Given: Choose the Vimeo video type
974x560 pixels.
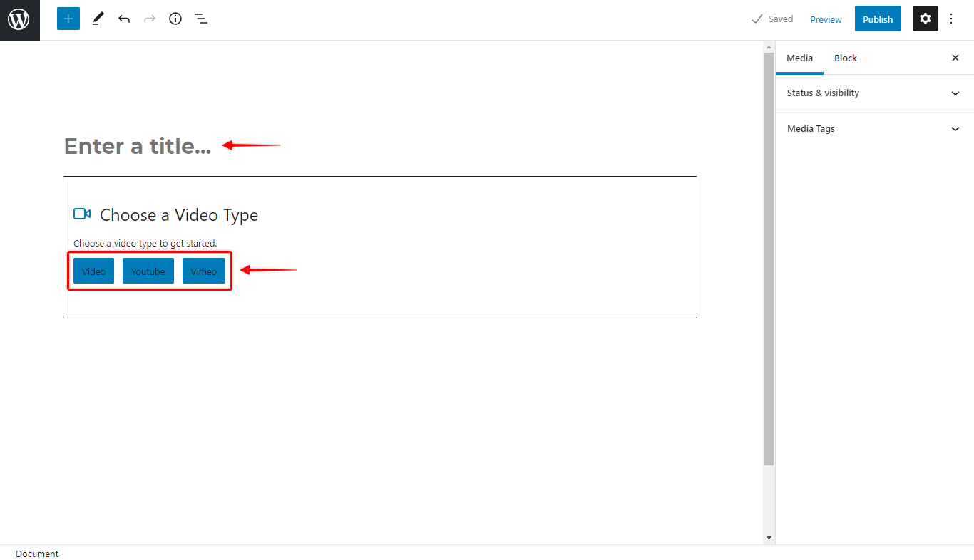Looking at the screenshot, I should click(204, 271).
